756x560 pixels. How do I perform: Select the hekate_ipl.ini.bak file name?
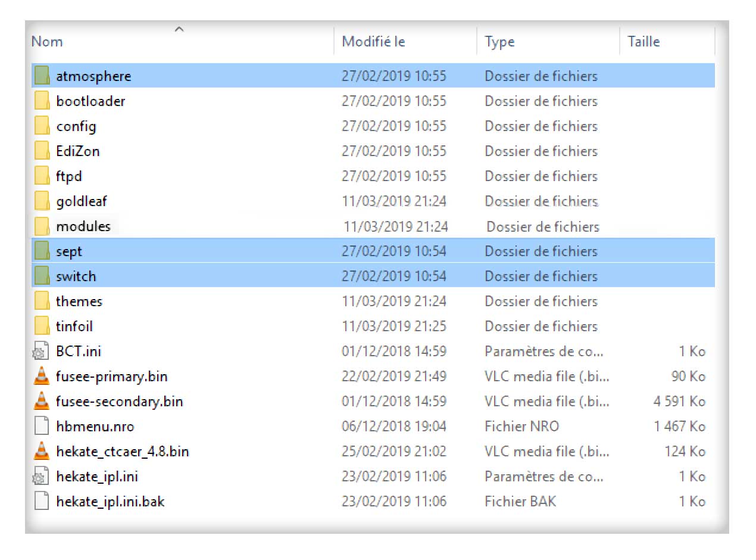click(x=110, y=502)
